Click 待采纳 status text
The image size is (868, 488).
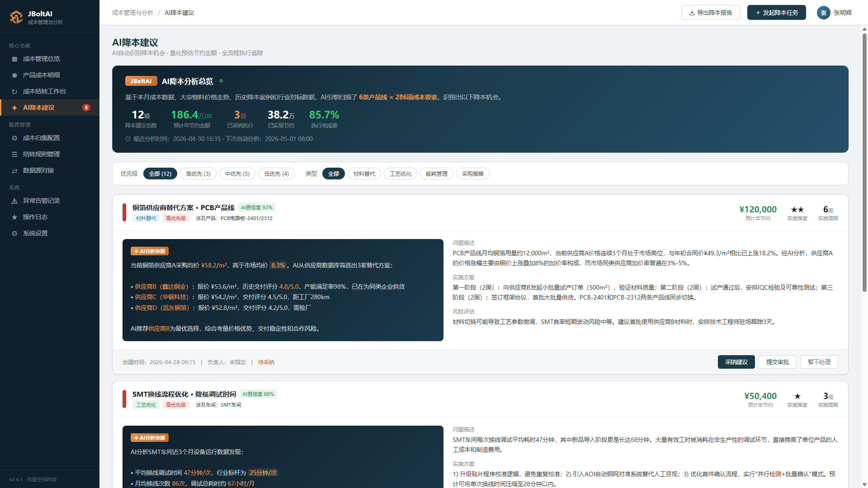coord(266,362)
